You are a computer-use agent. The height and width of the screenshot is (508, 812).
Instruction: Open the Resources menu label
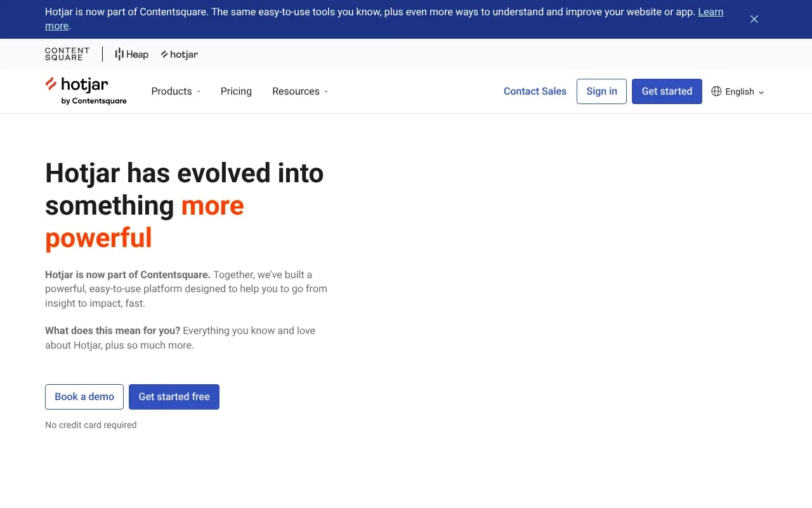tap(296, 91)
